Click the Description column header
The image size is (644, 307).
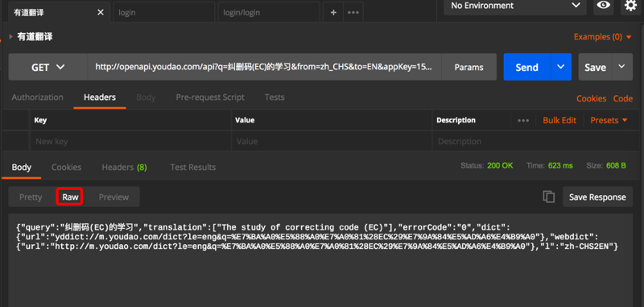pos(456,120)
